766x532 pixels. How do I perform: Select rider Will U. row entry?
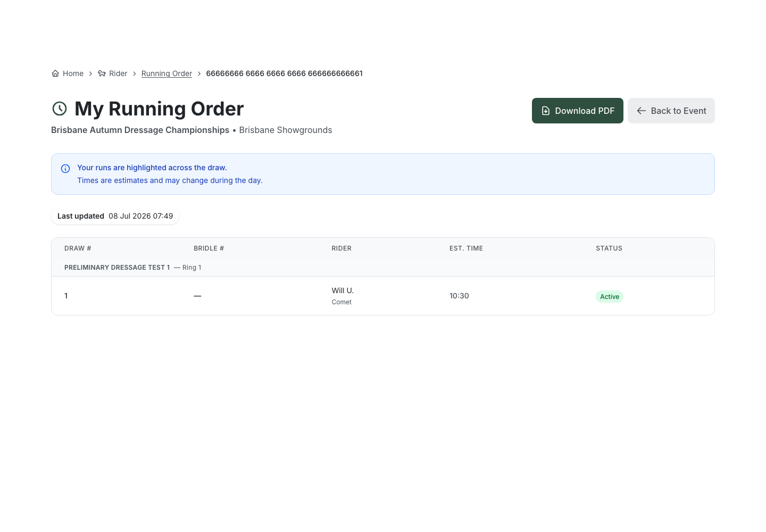click(383, 296)
